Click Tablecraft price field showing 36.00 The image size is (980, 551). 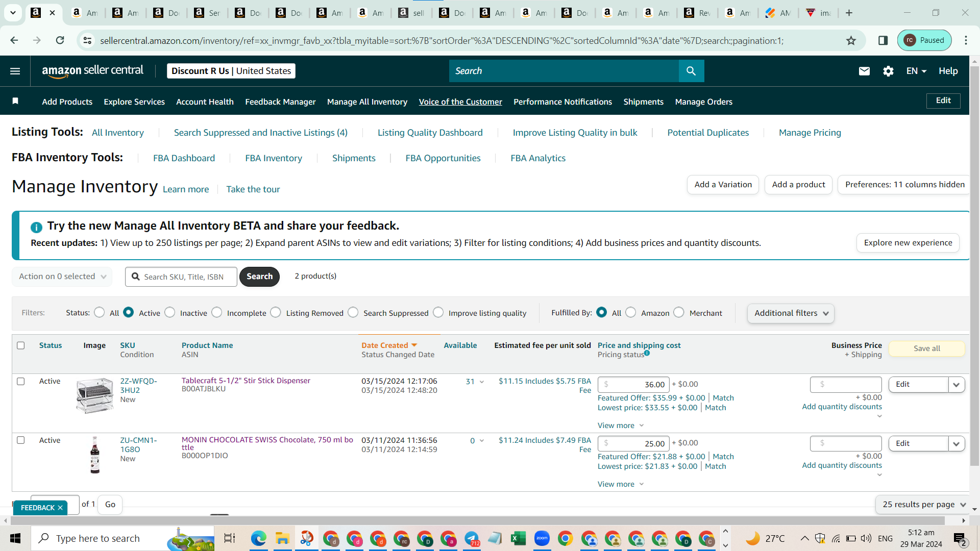(x=633, y=385)
